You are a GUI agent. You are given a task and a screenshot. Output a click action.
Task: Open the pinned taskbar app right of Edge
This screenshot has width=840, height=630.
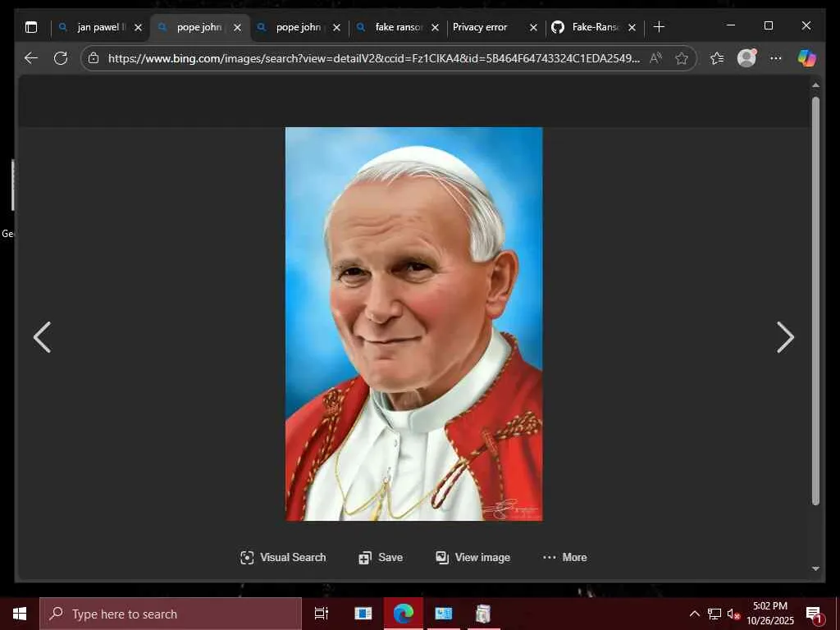point(444,614)
